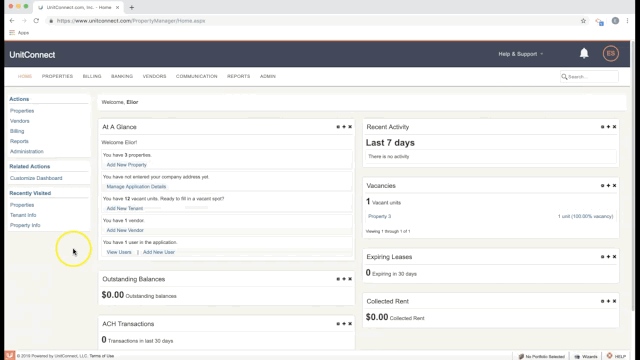Screen dimensions: 640x360
Task: Open Reports in the Actions sidebar
Action: [x=19, y=141]
